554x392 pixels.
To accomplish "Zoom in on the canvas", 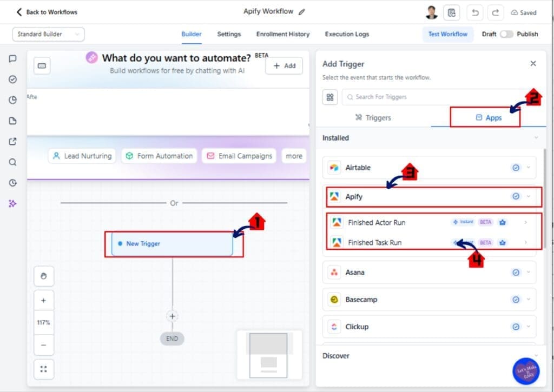I will click(44, 301).
